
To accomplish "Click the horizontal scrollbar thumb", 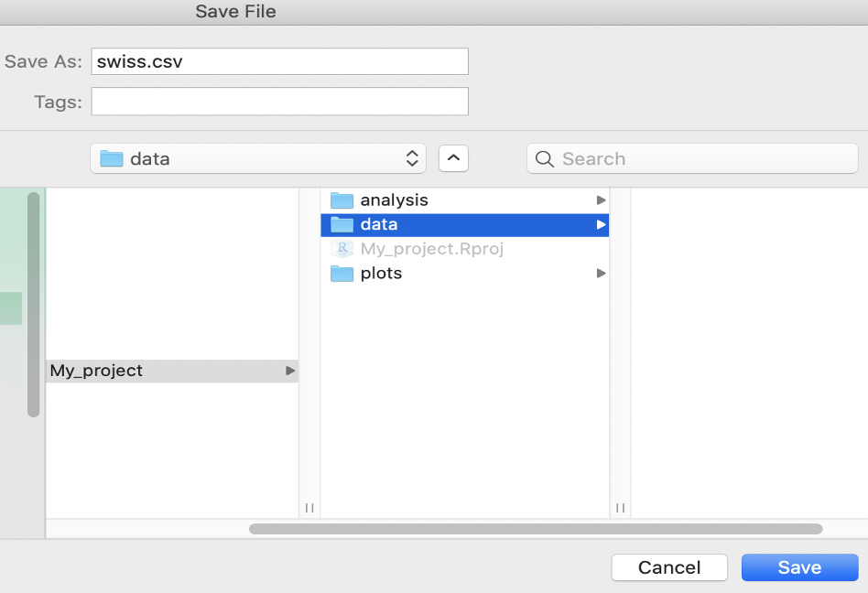I will tap(536, 529).
